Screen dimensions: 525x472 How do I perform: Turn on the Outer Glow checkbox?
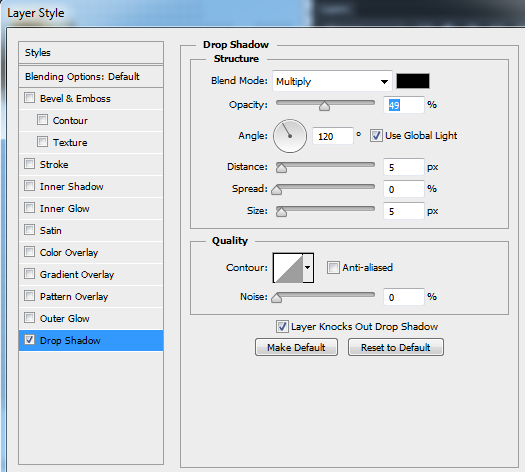tap(29, 318)
